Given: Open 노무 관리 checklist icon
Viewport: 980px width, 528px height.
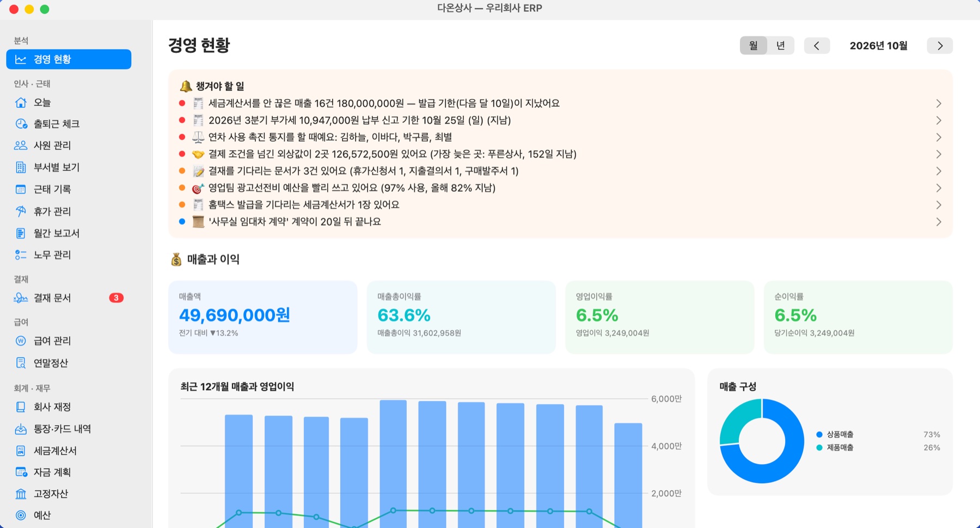Looking at the screenshot, I should (21, 255).
